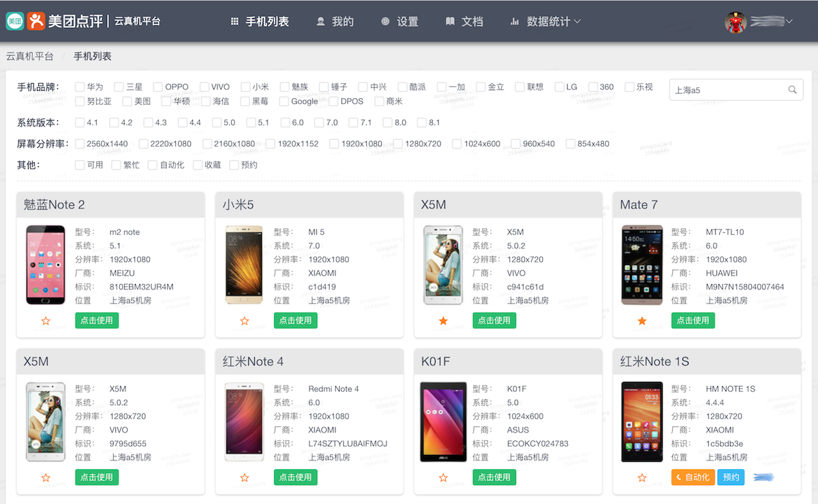
Task: Select the VIVO brand checkbox
Action: [204, 87]
